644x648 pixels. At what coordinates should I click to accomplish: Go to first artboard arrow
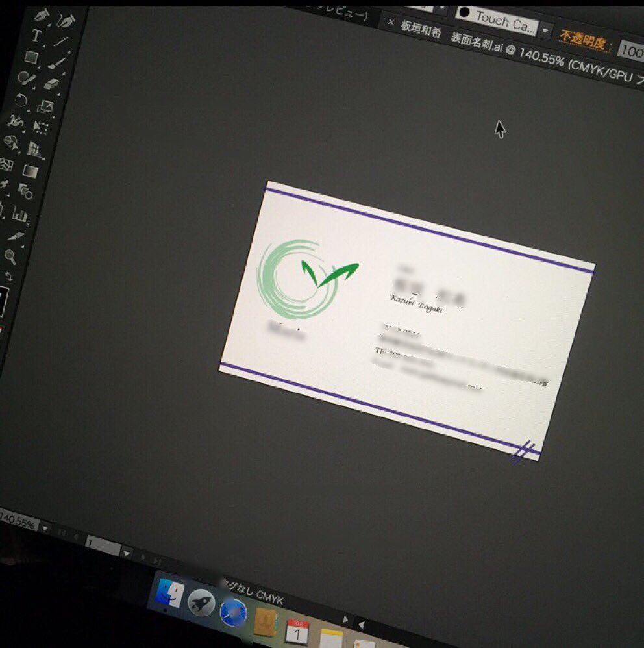coord(62,532)
